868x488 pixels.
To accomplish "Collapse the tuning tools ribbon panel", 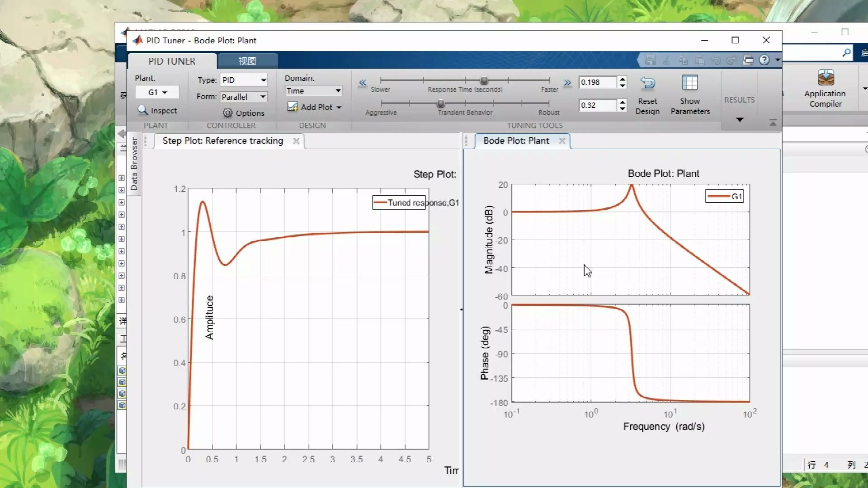I will 773,122.
